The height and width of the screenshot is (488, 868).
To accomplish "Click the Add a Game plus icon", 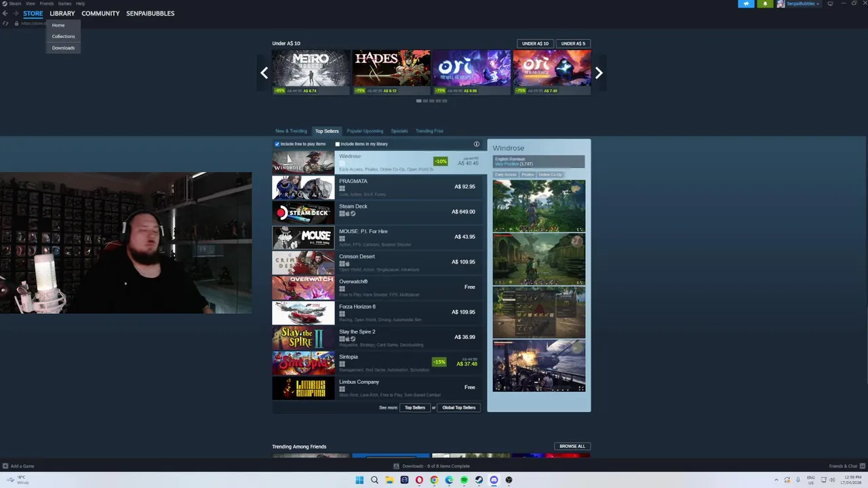I will (5, 466).
